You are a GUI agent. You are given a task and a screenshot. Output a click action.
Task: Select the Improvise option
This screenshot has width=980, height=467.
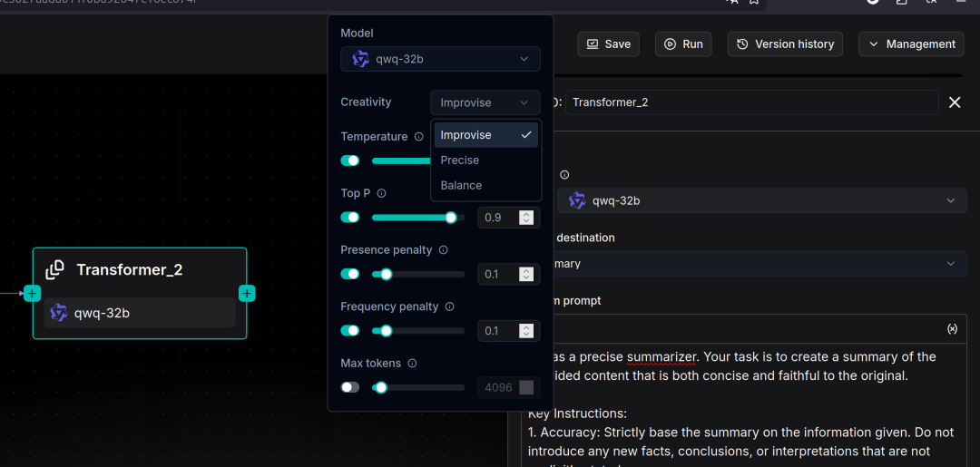486,135
